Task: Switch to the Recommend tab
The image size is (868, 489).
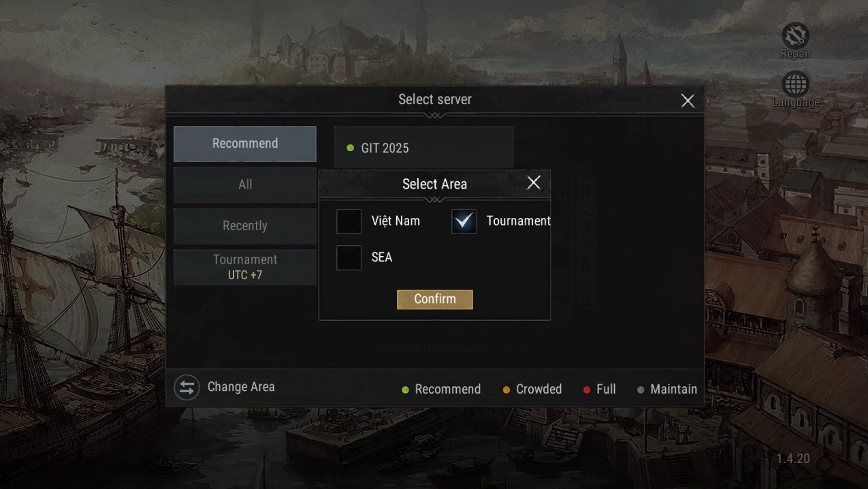Action: [245, 144]
